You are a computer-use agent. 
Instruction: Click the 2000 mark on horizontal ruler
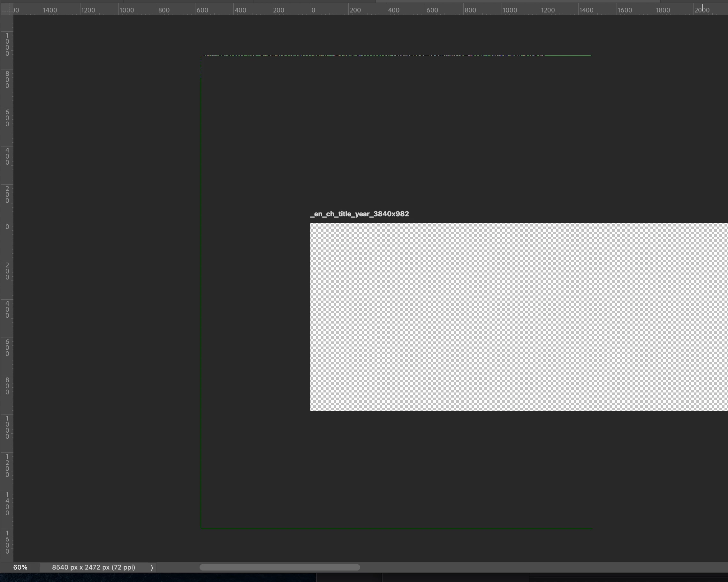coord(702,10)
